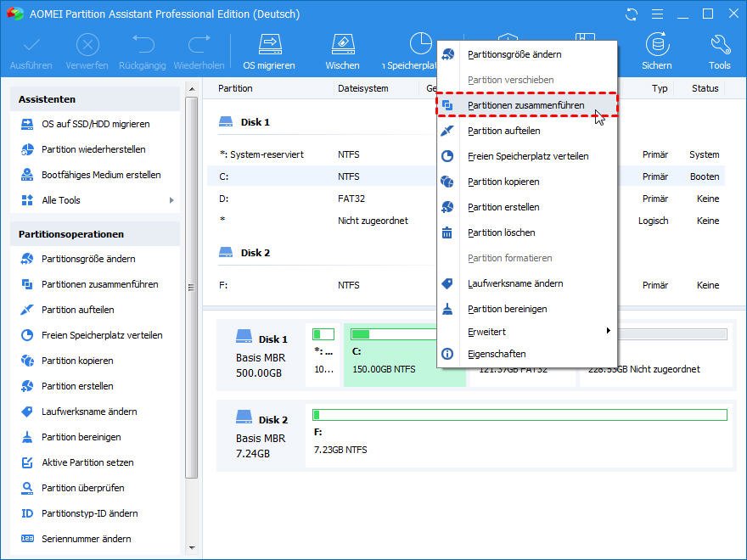
Task: Select C: 150.00GB partition block
Action: point(404,356)
